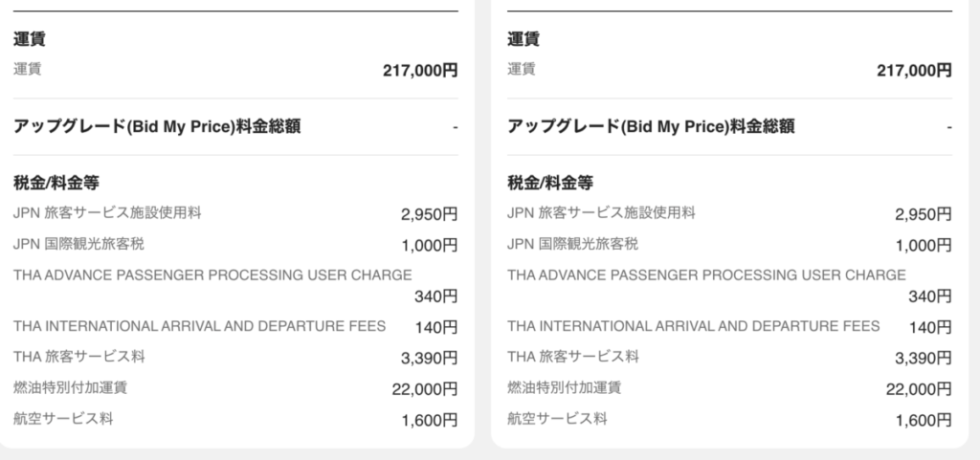
Task: Click the 税金/料金等 heading in the right card
Action: pos(550,182)
